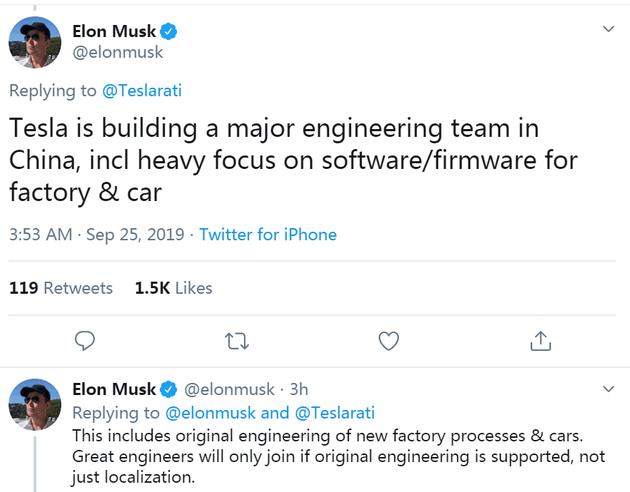Image resolution: width=630 pixels, height=492 pixels.
Task: Open "@elonmusk and @Teslarati" reply mention link
Action: [x=269, y=412]
